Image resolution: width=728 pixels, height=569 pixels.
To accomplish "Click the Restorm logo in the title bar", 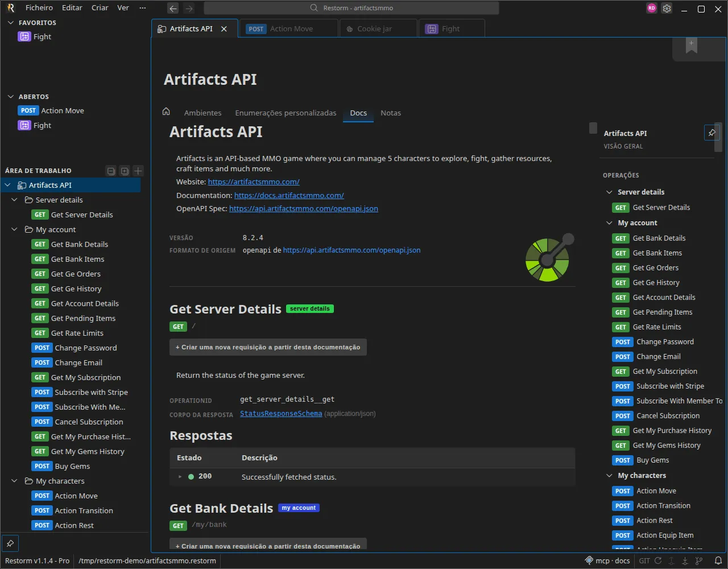I will [x=11, y=8].
